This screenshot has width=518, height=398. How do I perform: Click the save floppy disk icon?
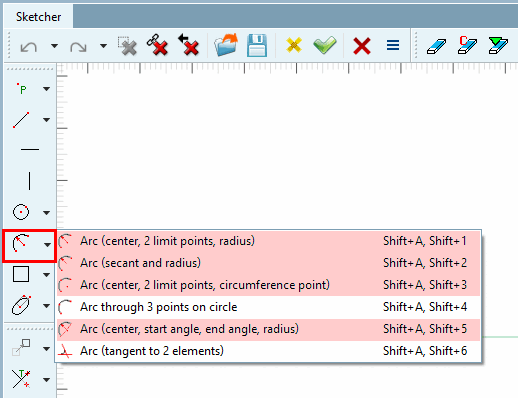[x=257, y=45]
